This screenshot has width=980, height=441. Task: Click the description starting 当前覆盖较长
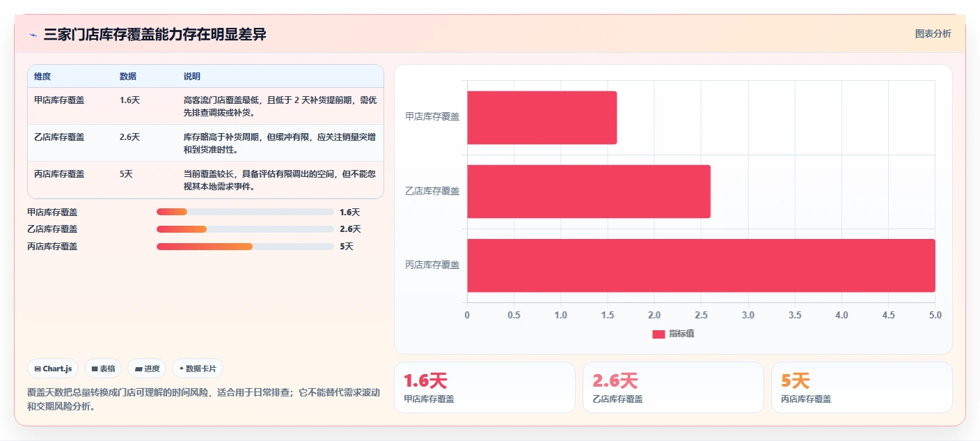(x=280, y=180)
